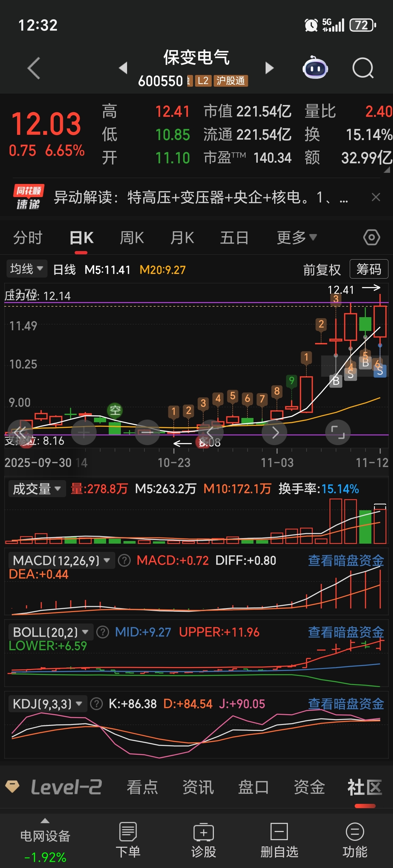Switch to next stock with right triangle
Viewport: 393px width, 868px height.
[269, 68]
